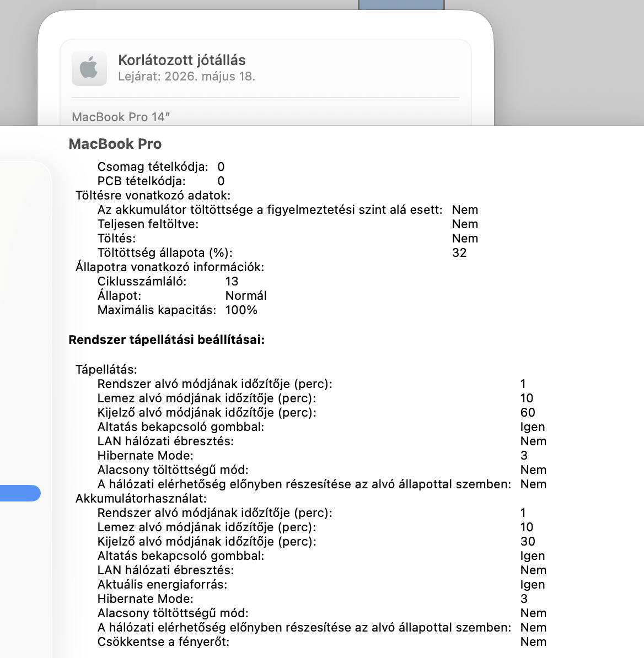The height and width of the screenshot is (658, 644).
Task: Open the Korlátozott jótállás heading
Action: pos(182,60)
